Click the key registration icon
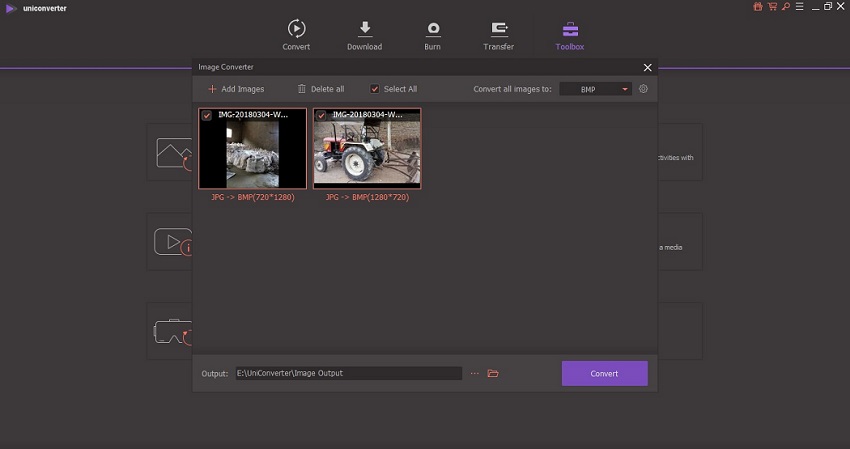The width and height of the screenshot is (850, 449). pyautogui.click(x=786, y=7)
